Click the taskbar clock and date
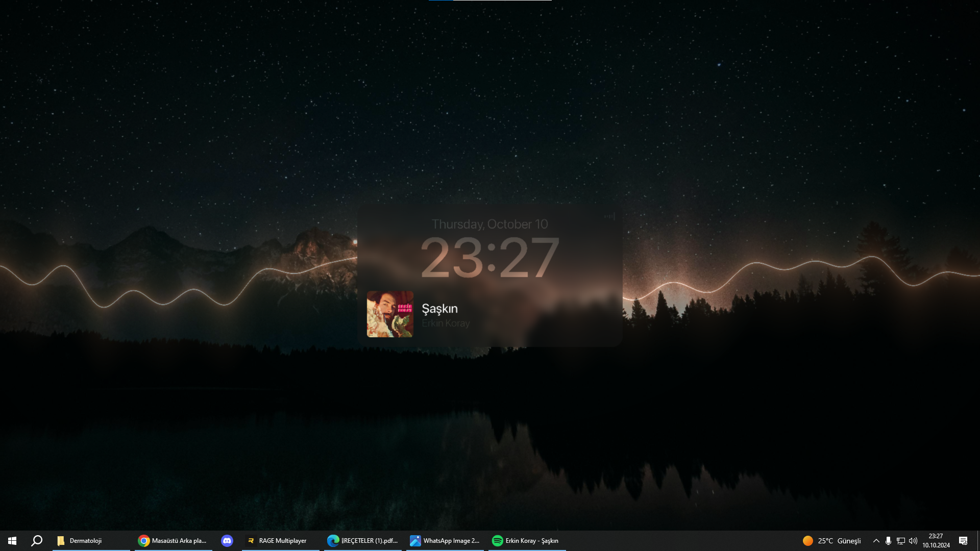Screen dimensions: 980x551 pos(936,541)
